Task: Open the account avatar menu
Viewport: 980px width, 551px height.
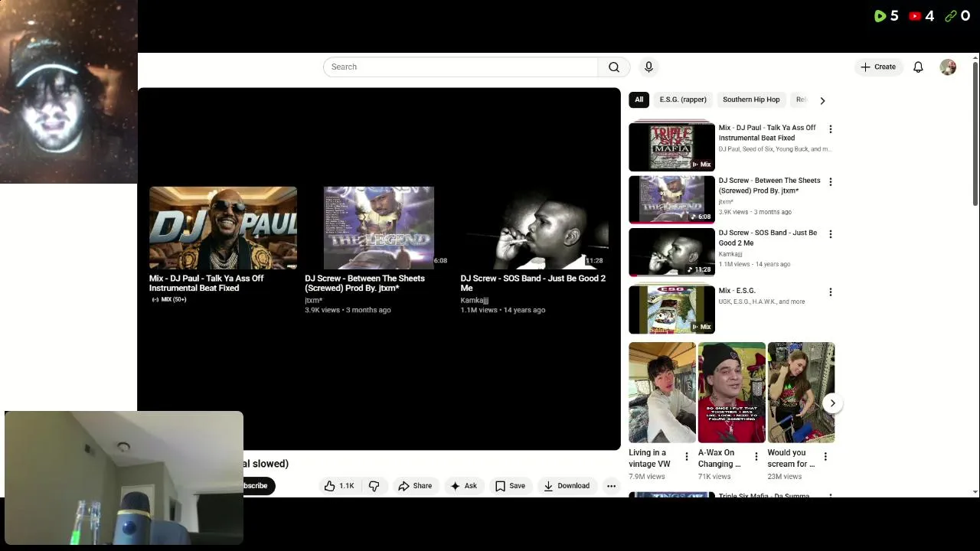Action: (x=948, y=67)
